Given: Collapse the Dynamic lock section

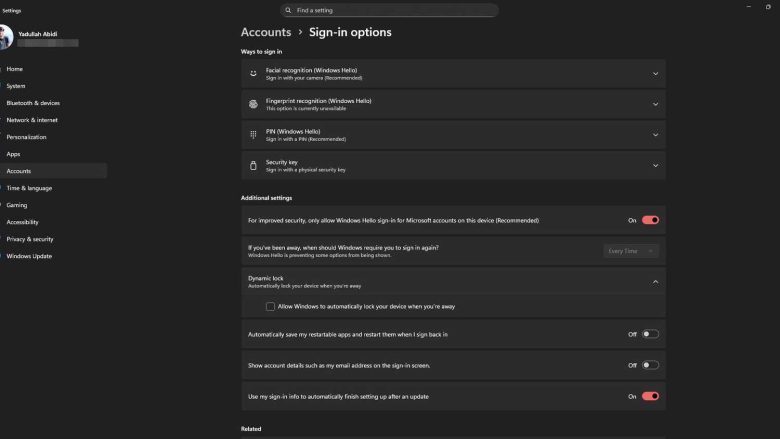Looking at the screenshot, I should coord(655,282).
